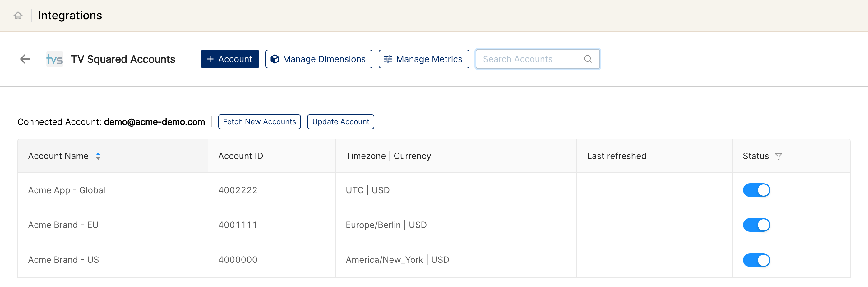The image size is (868, 287).
Task: Open Manage Metrics
Action: coord(423,59)
